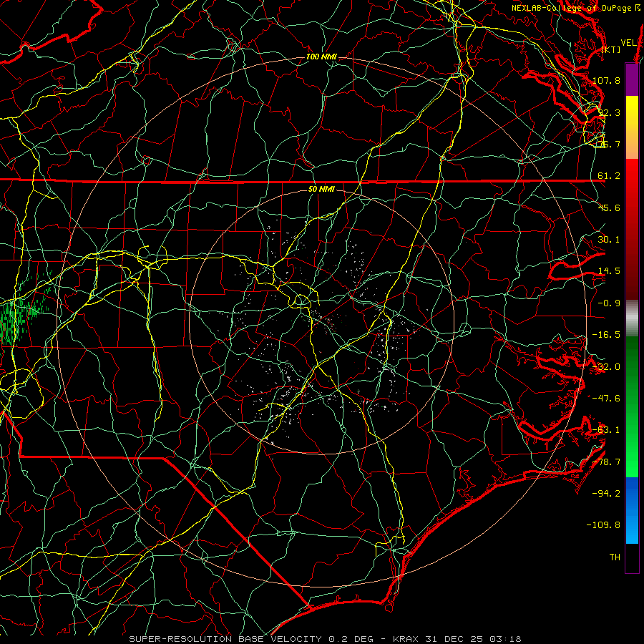The width and height of the screenshot is (644, 644).
Task: Click the -78.7 legend value
Action: (x=607, y=462)
